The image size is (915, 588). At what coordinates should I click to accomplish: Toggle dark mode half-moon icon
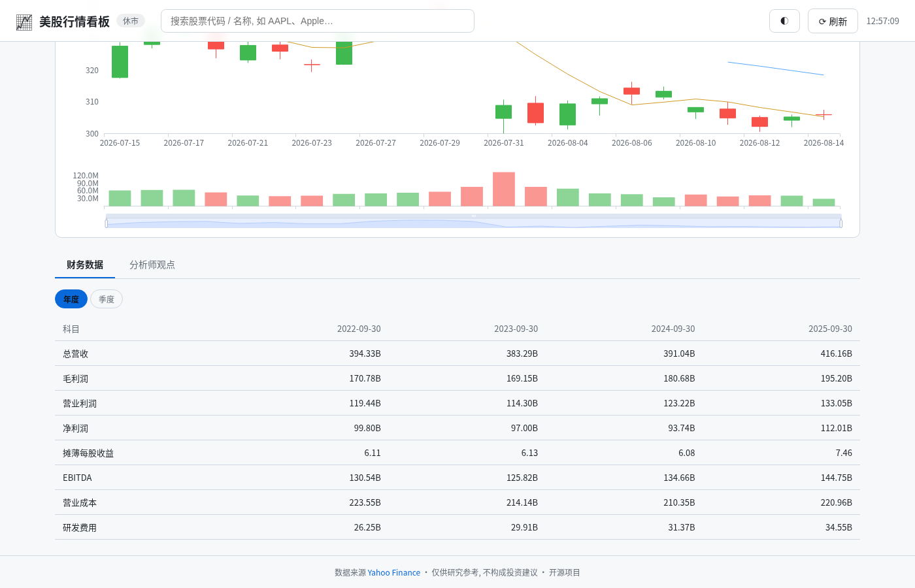click(784, 21)
